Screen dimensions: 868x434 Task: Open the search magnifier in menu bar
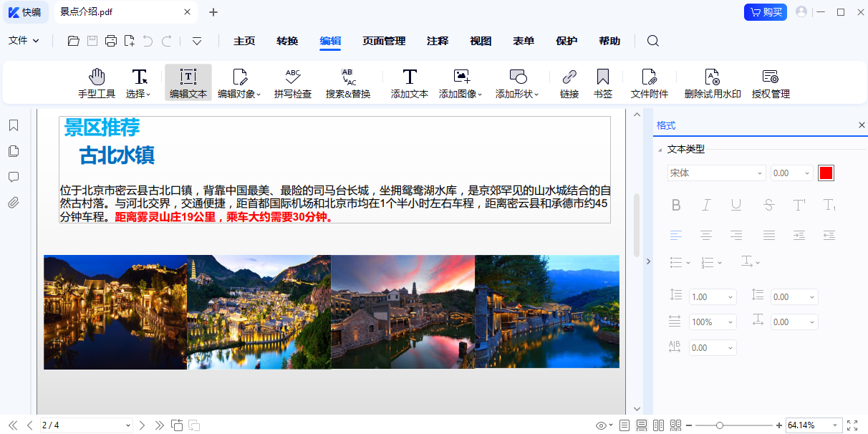coord(653,41)
